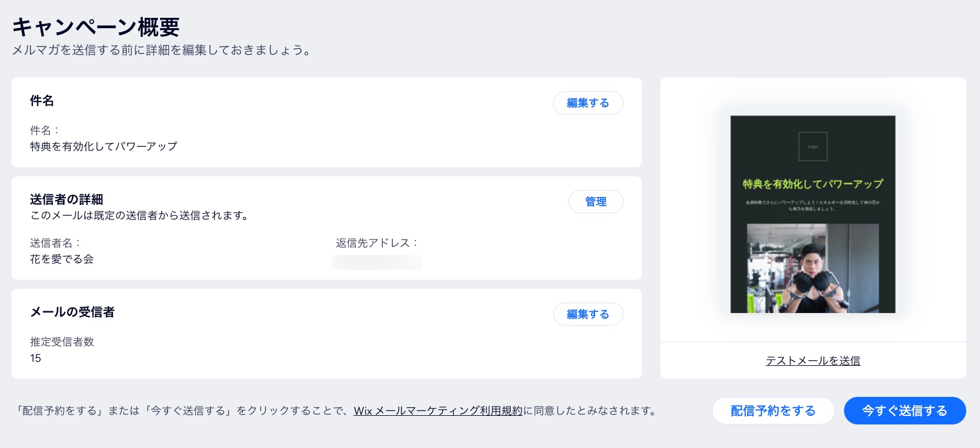Click the green headline in the preview
The height and width of the screenshot is (448, 980).
click(812, 185)
